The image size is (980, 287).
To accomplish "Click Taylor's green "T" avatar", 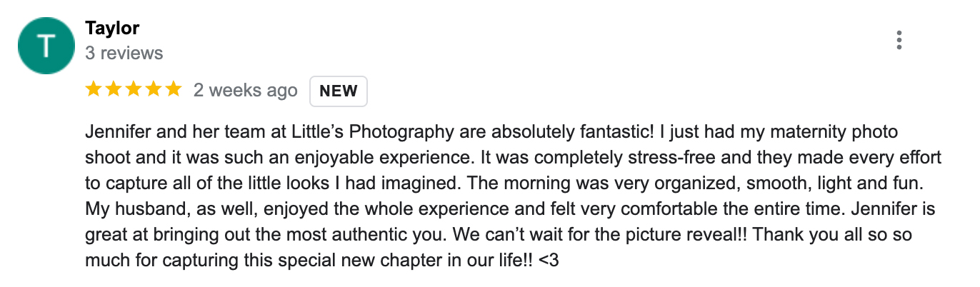I will pyautogui.click(x=46, y=46).
